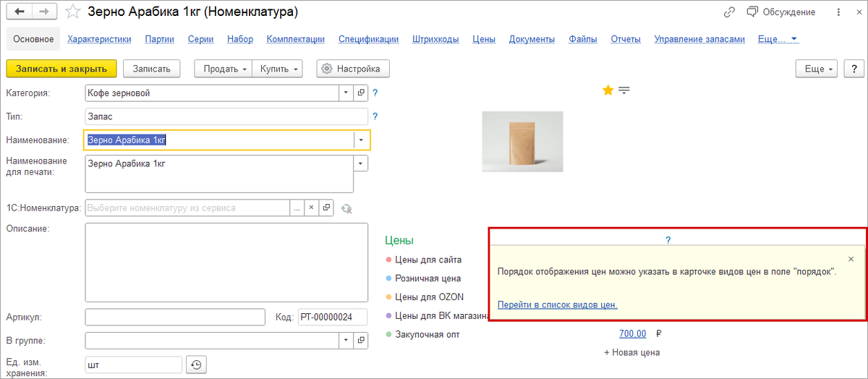Clear the 1С:Номенклатура field
Viewport: 868px width, 379px height.
pos(312,208)
